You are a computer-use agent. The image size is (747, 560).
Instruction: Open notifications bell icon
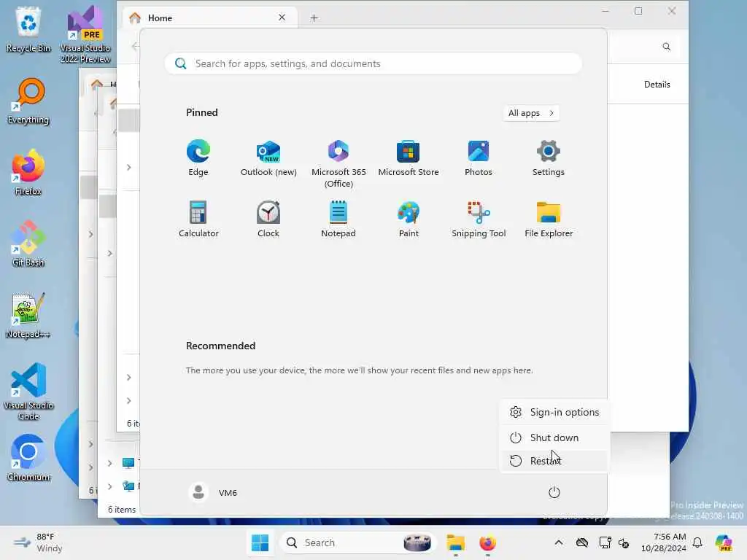pyautogui.click(x=697, y=542)
